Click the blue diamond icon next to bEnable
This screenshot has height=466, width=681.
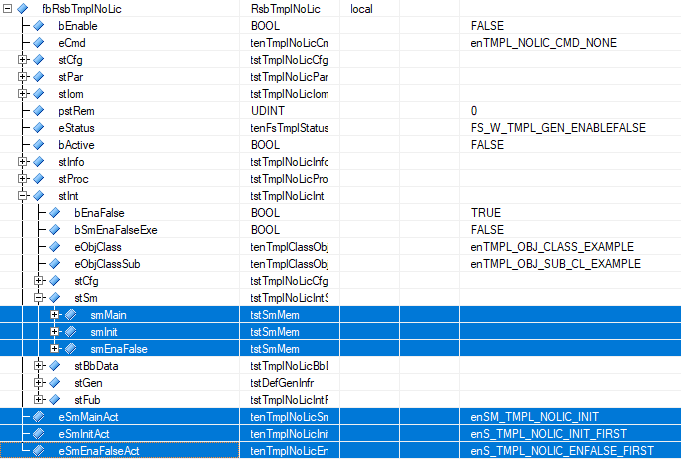(x=39, y=26)
